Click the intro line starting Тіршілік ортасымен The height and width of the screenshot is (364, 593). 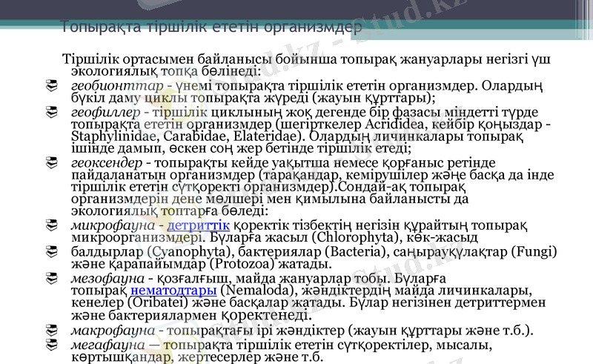coord(306,59)
